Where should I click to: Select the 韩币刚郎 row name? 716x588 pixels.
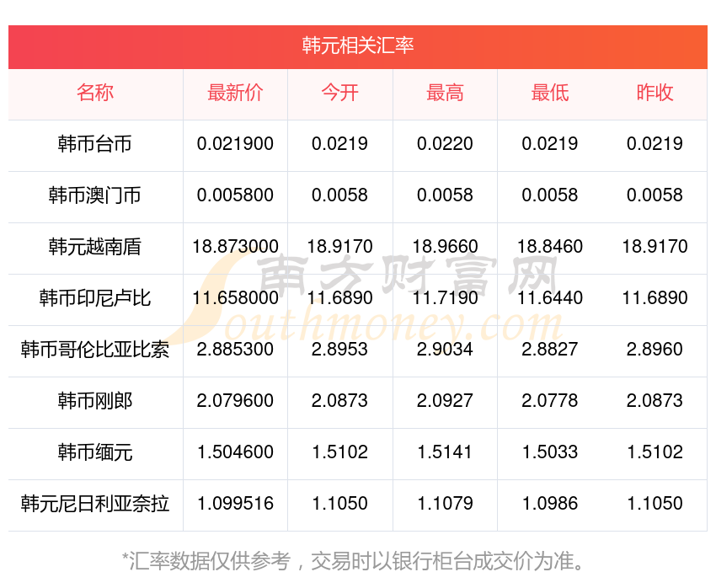(x=95, y=401)
